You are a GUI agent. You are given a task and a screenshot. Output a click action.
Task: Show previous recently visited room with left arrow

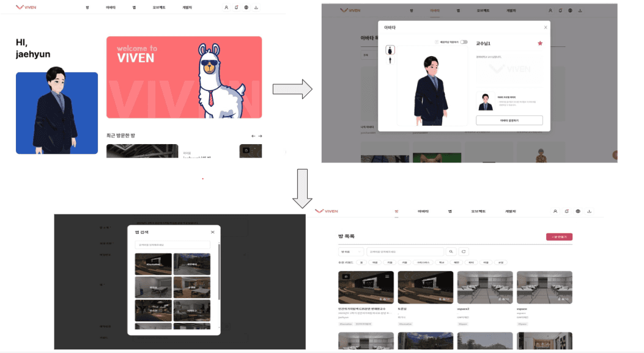coord(253,136)
